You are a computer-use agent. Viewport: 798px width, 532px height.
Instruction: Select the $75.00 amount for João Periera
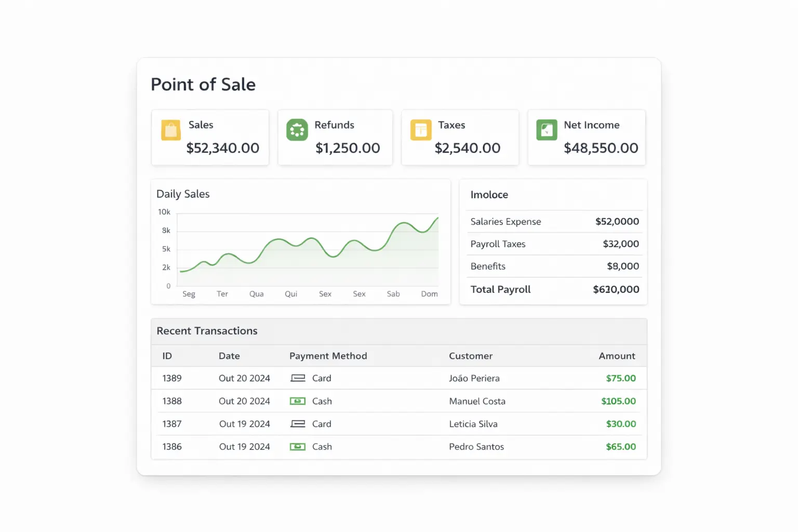click(621, 378)
